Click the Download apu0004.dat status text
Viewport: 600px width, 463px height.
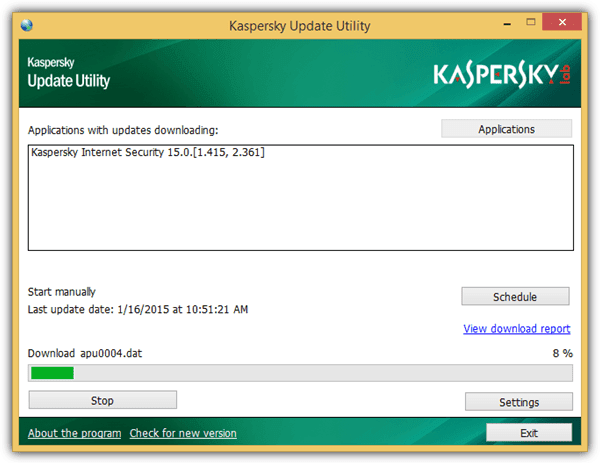(85, 353)
